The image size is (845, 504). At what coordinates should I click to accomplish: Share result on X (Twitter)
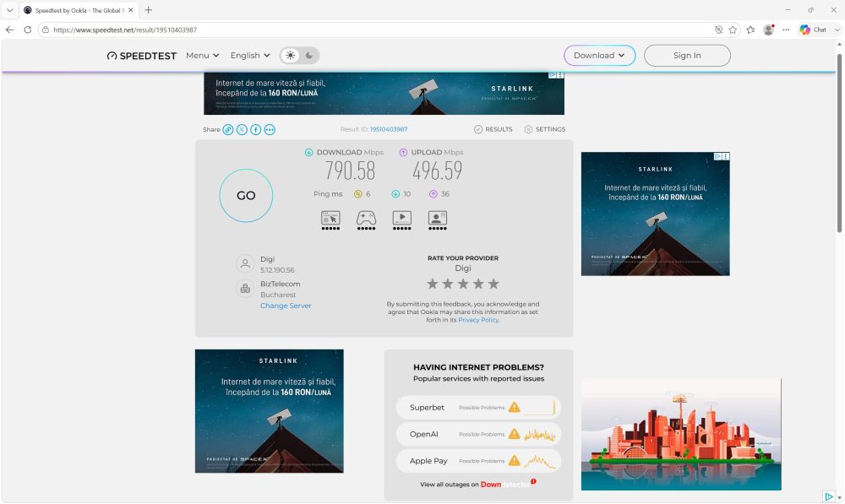point(242,130)
